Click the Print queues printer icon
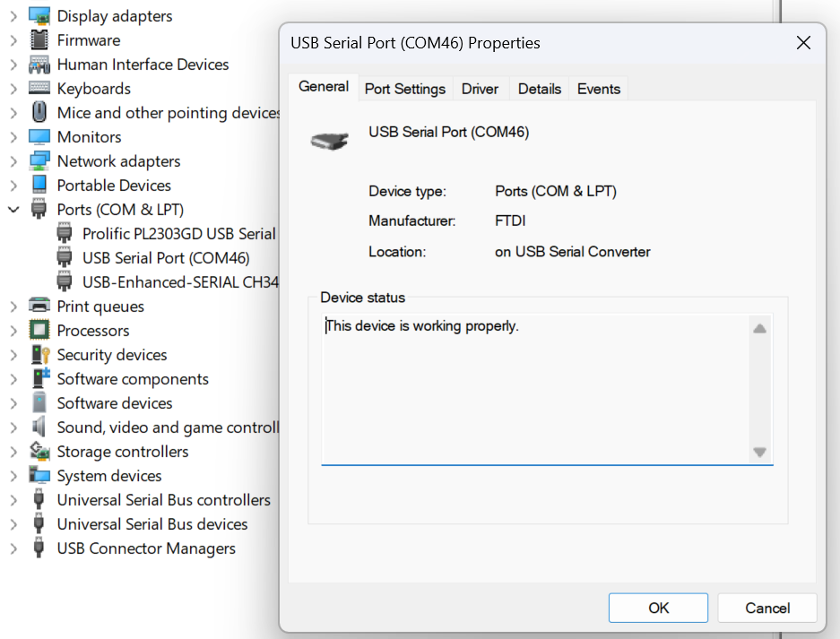840x639 pixels. coord(39,307)
